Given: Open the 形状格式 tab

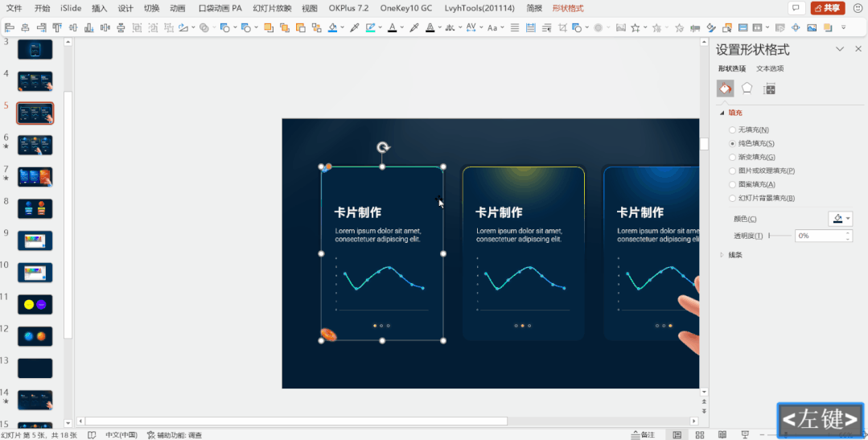Looking at the screenshot, I should pyautogui.click(x=568, y=8).
